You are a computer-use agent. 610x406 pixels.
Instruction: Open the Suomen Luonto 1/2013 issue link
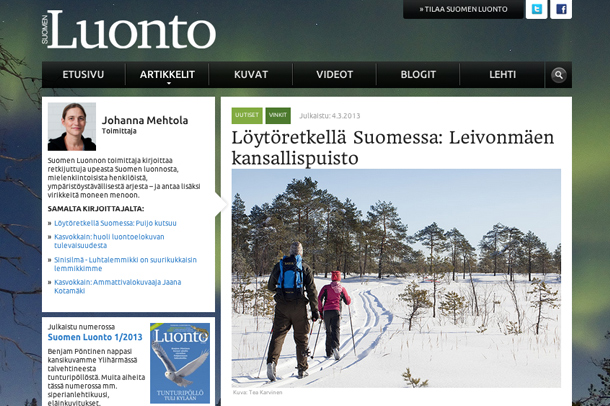95,337
